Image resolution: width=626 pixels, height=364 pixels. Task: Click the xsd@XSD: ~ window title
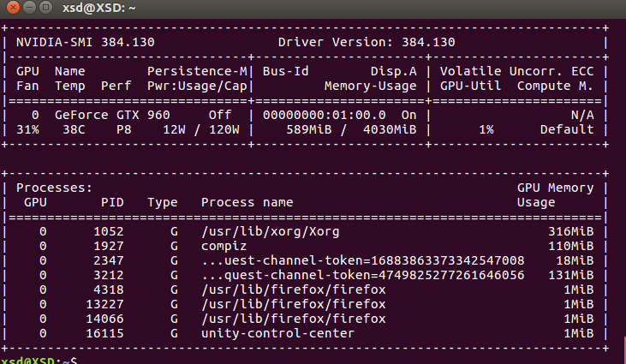[x=99, y=8]
